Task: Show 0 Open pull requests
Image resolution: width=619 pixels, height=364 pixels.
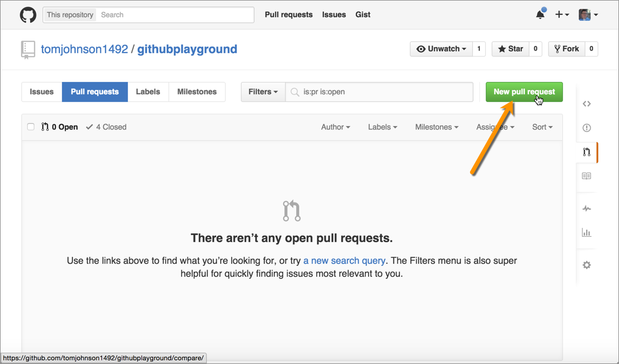Action: (59, 127)
